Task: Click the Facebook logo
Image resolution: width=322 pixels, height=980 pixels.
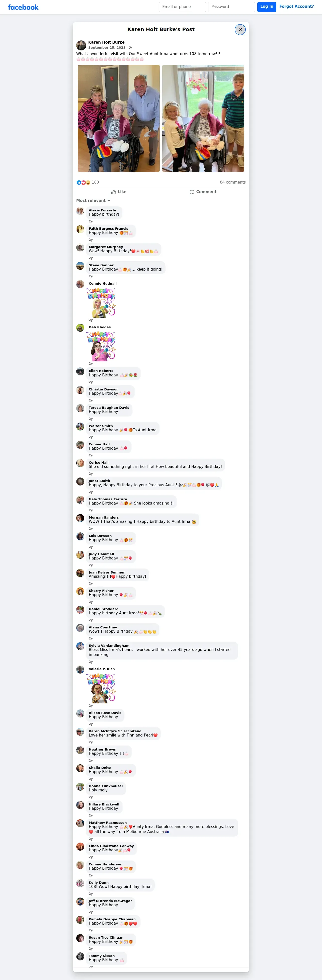Action: pyautogui.click(x=23, y=7)
